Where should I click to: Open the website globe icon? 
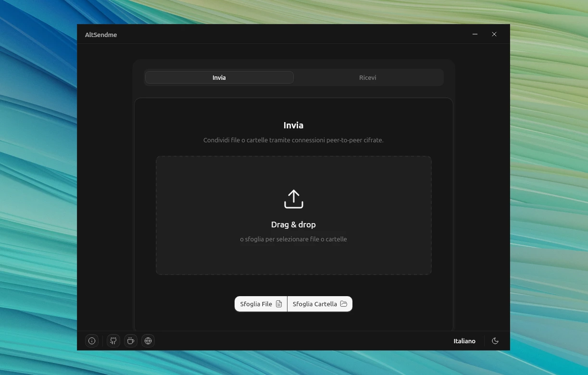pyautogui.click(x=148, y=341)
